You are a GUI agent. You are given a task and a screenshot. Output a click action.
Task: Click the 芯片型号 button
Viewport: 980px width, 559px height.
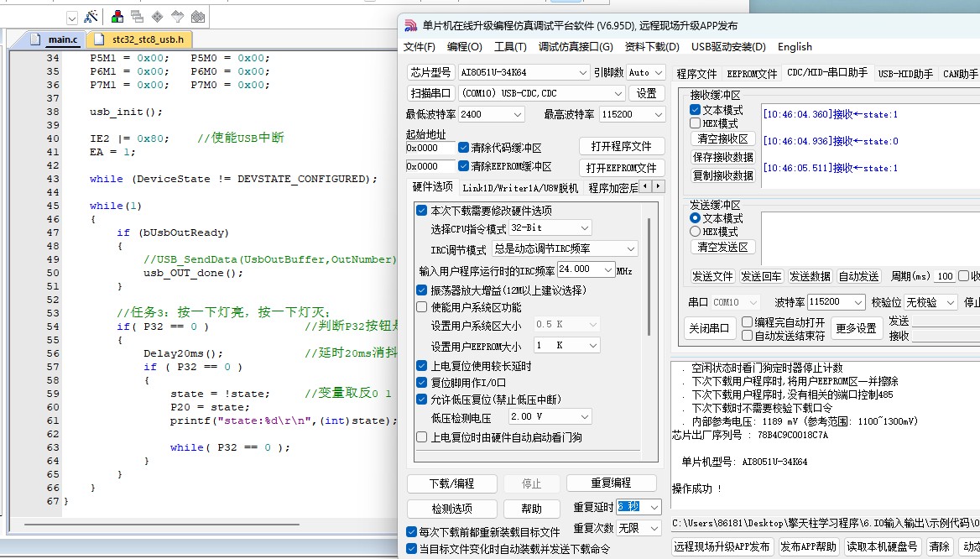point(430,72)
